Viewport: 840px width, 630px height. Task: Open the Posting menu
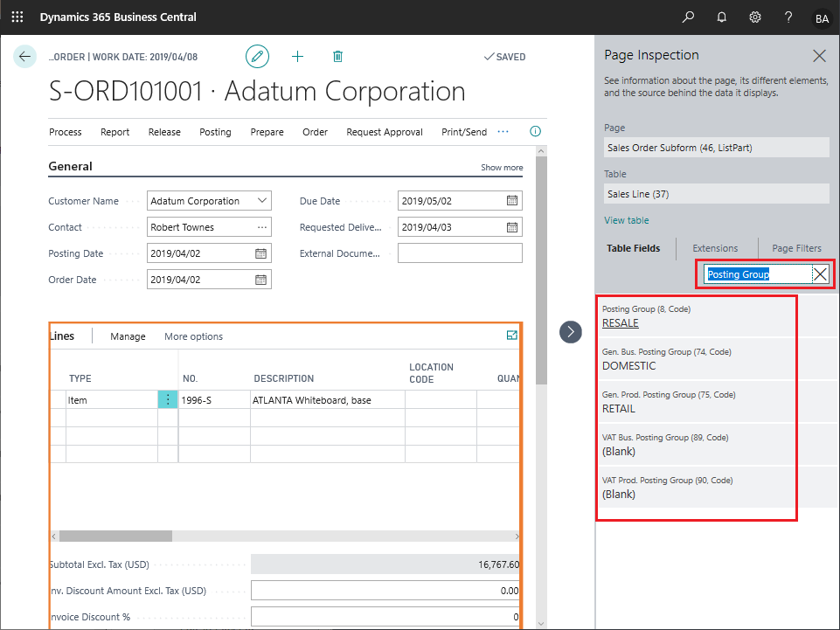215,132
